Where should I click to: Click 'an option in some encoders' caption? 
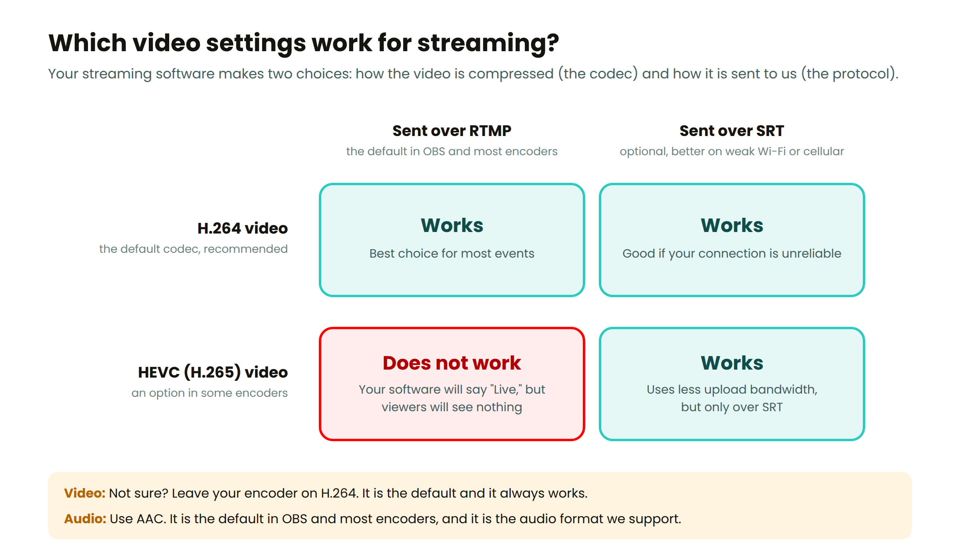210,393
